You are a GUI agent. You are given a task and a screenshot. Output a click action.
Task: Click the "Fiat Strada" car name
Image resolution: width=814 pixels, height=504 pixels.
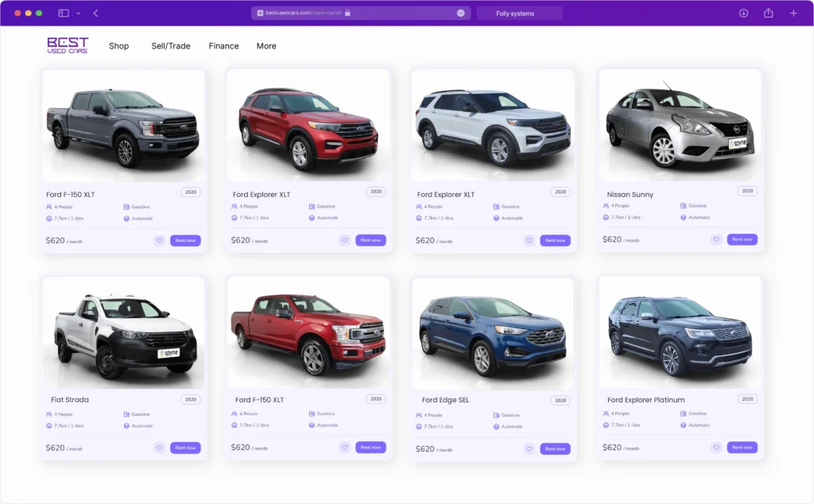click(70, 400)
